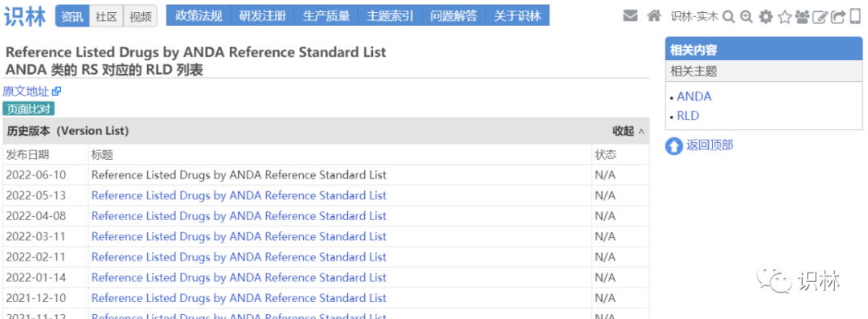868x319 pixels.
Task: Open the user group icon
Action: (802, 17)
